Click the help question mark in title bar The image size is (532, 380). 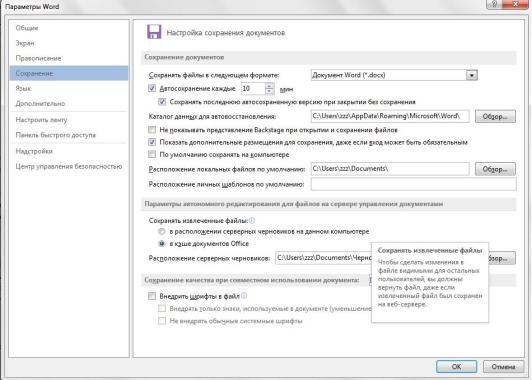pyautogui.click(x=494, y=4)
